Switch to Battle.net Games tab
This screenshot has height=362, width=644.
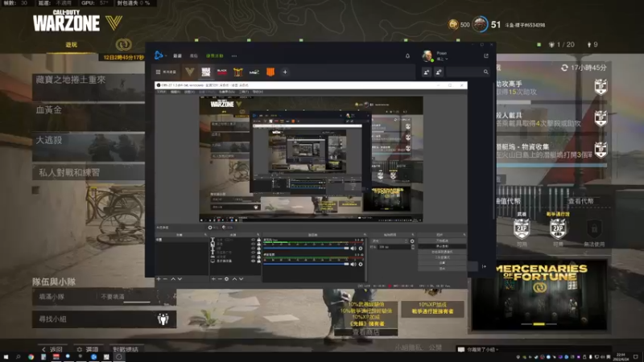point(177,56)
